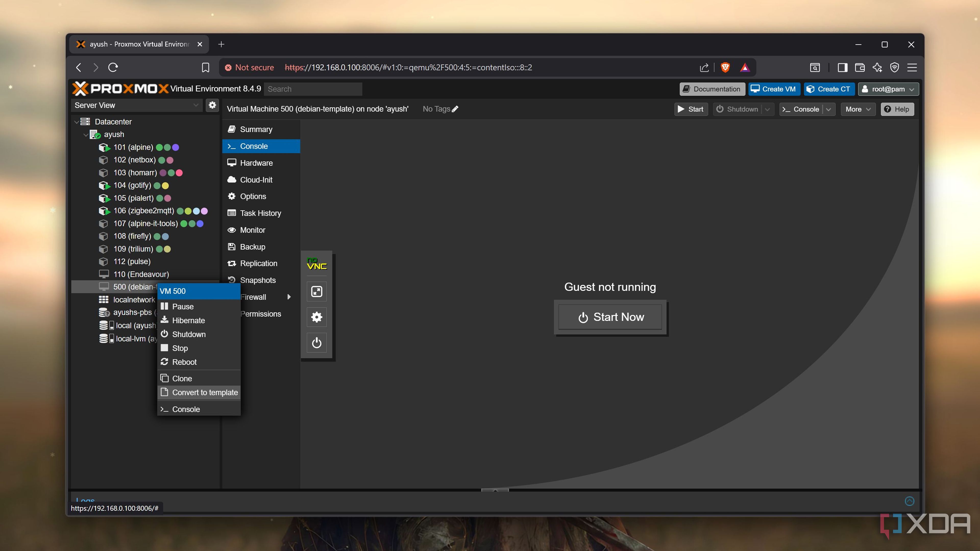Toggle the browser sidebar panel
Viewport: 980px width, 551px height.
(842, 67)
